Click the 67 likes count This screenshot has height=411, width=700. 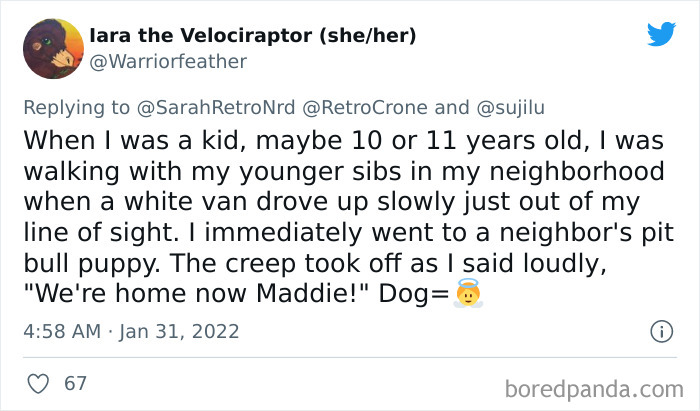[x=74, y=383]
